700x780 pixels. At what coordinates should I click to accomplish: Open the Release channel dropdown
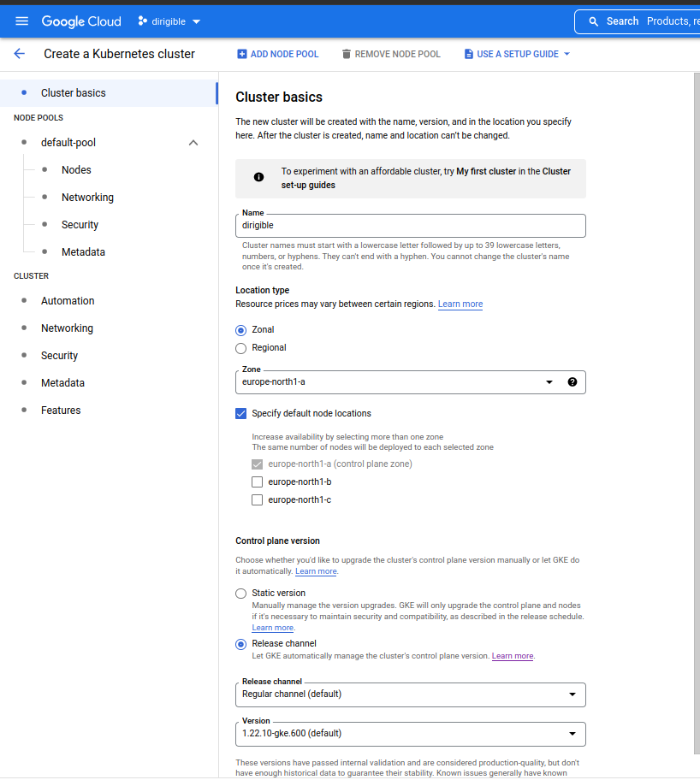pos(410,694)
